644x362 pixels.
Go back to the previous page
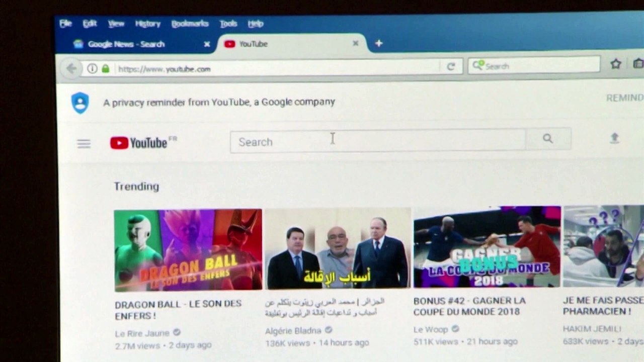pos(71,68)
